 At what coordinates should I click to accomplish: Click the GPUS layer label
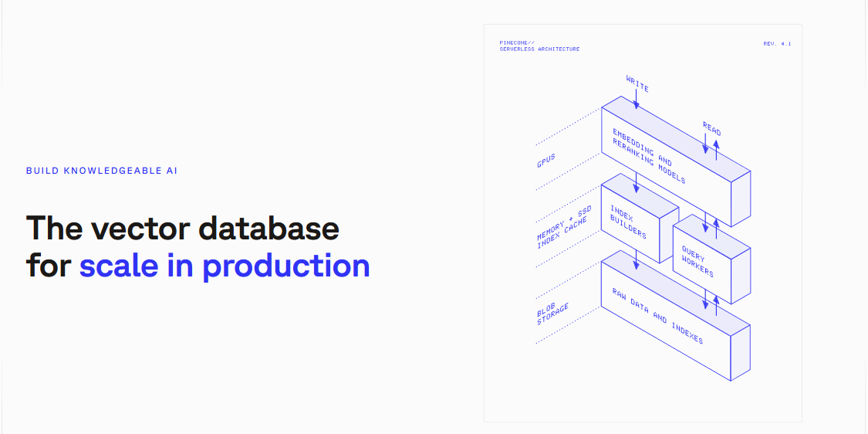(546, 161)
